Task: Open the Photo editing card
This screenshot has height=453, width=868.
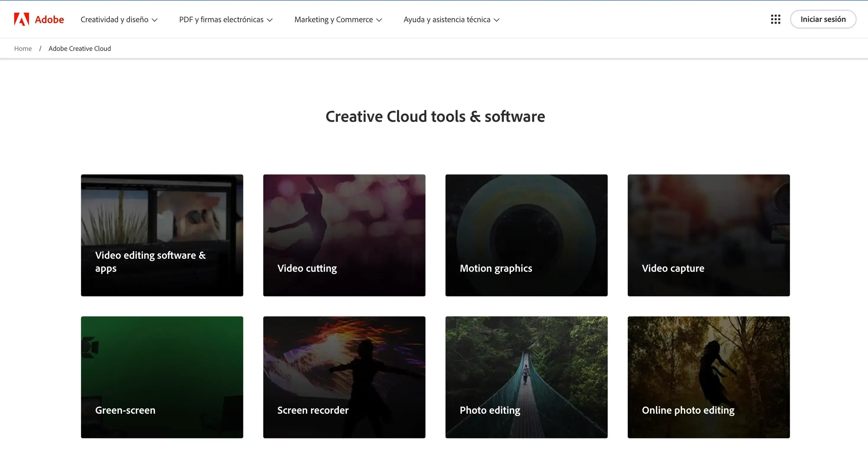Action: pyautogui.click(x=526, y=377)
